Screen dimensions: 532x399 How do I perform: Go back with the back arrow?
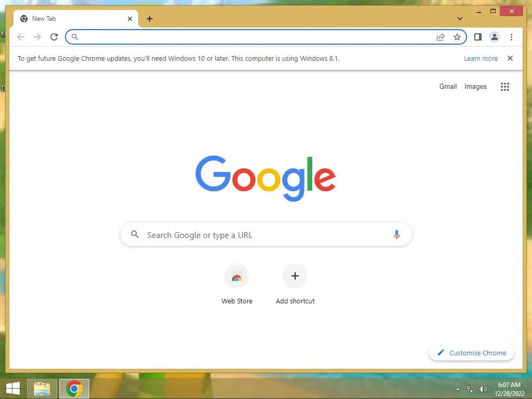click(x=21, y=37)
